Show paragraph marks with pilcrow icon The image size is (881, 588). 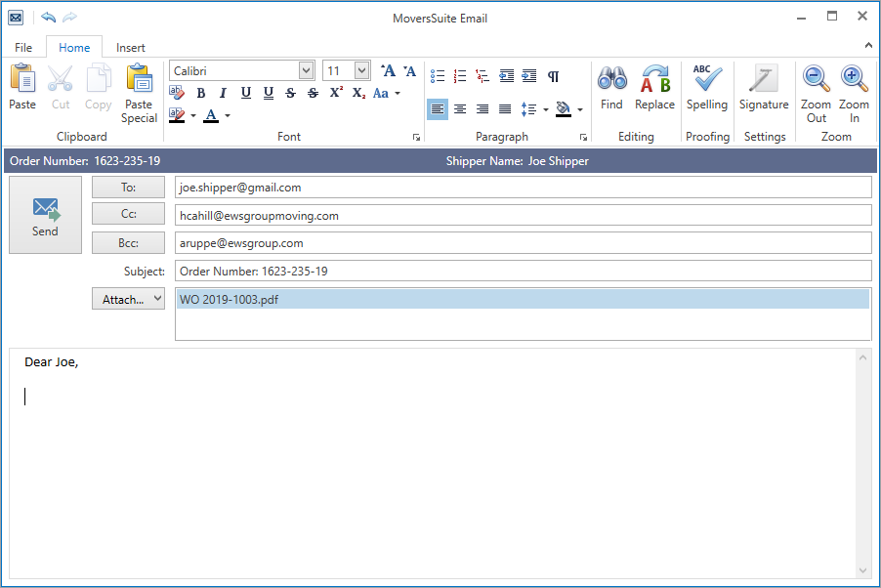(x=553, y=75)
